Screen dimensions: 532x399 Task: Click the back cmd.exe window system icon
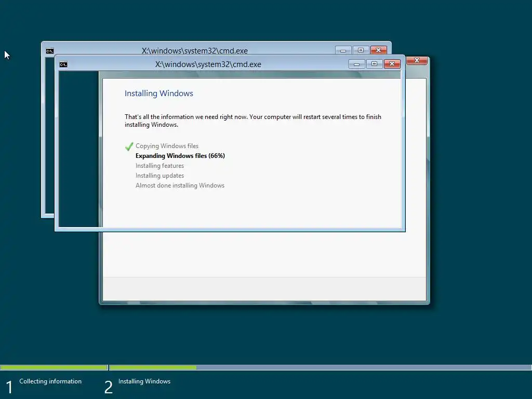click(x=50, y=51)
